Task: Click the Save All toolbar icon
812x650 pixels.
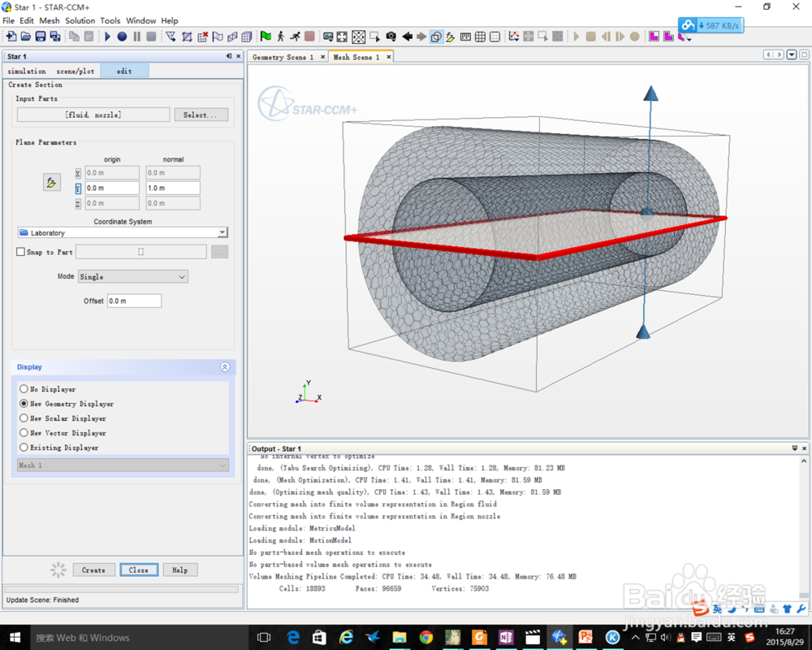Action: point(55,37)
